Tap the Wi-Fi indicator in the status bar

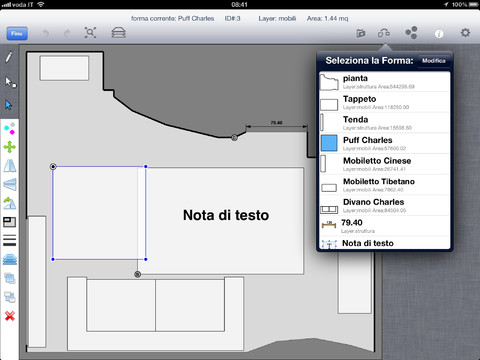pos(41,4)
